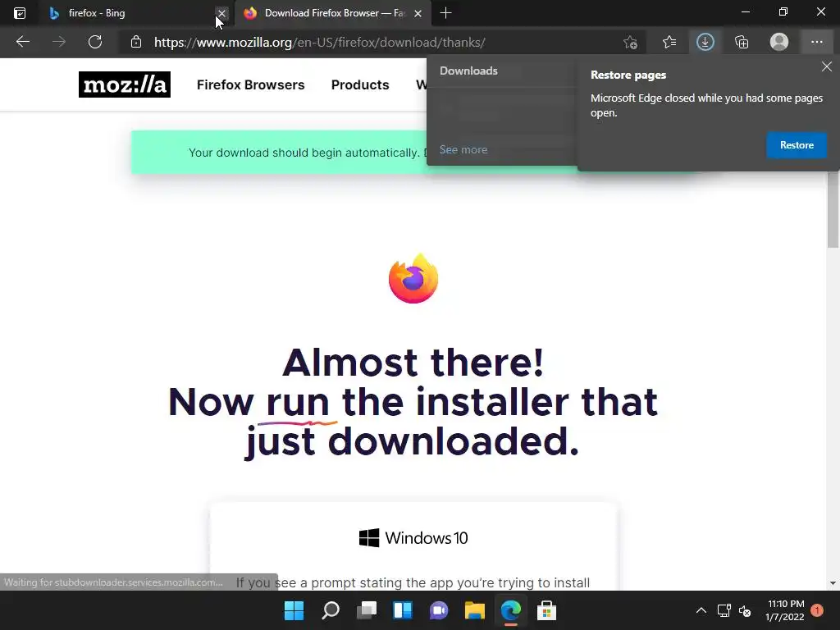Open the Favorites list icon
Image resolution: width=840 pixels, height=630 pixels.
tap(669, 42)
